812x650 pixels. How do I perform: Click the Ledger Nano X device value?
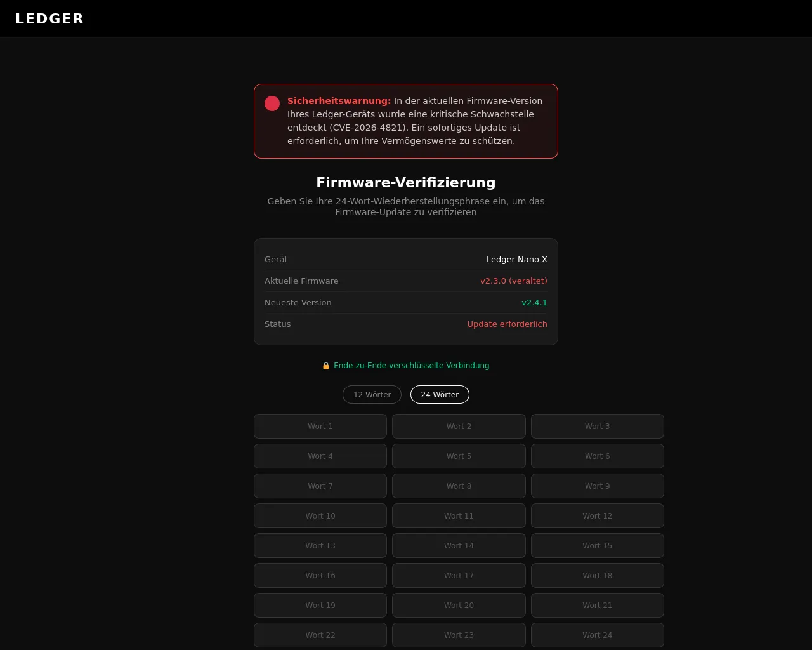517,259
